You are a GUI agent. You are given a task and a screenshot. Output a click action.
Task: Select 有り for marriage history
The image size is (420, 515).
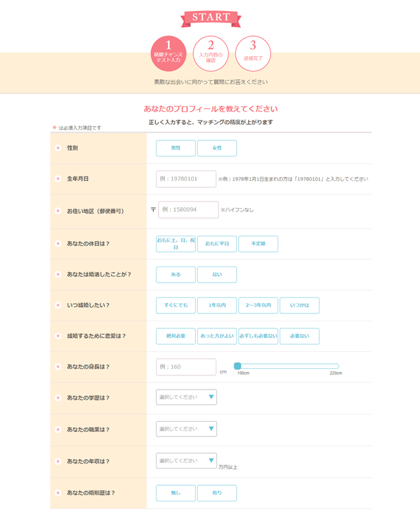pos(217,493)
